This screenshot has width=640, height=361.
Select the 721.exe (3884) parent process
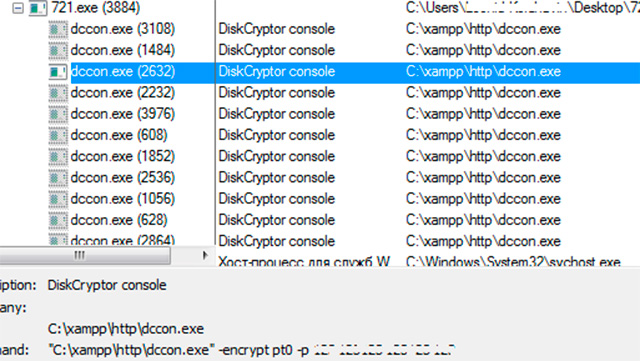click(96, 8)
